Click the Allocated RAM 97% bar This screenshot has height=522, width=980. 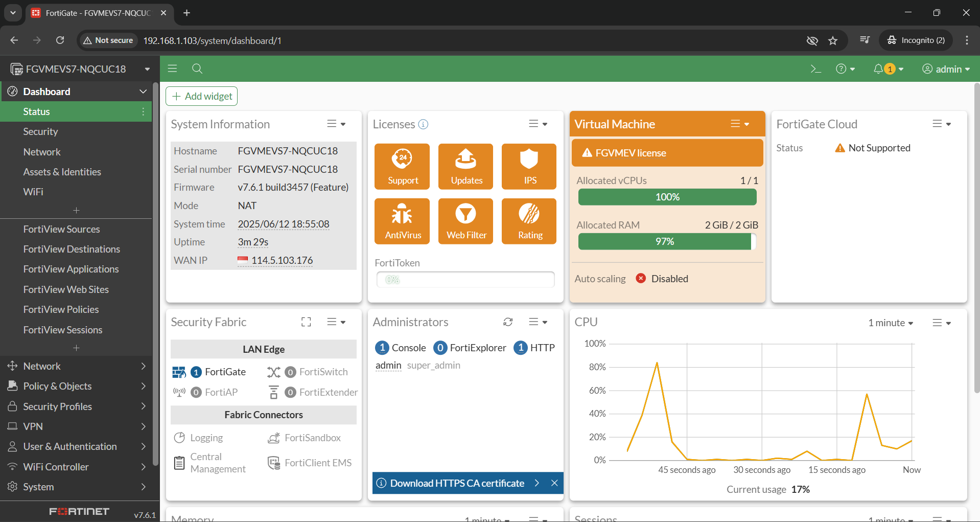pyautogui.click(x=667, y=241)
